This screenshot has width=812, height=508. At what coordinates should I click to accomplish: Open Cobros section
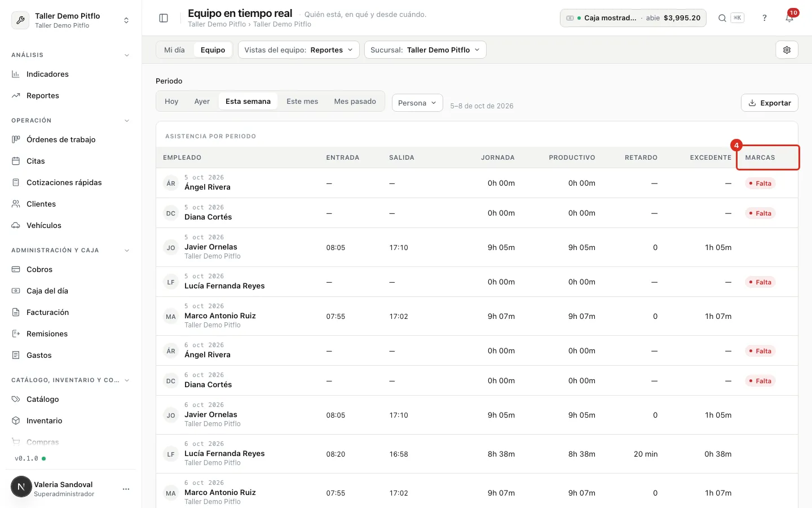(70, 269)
